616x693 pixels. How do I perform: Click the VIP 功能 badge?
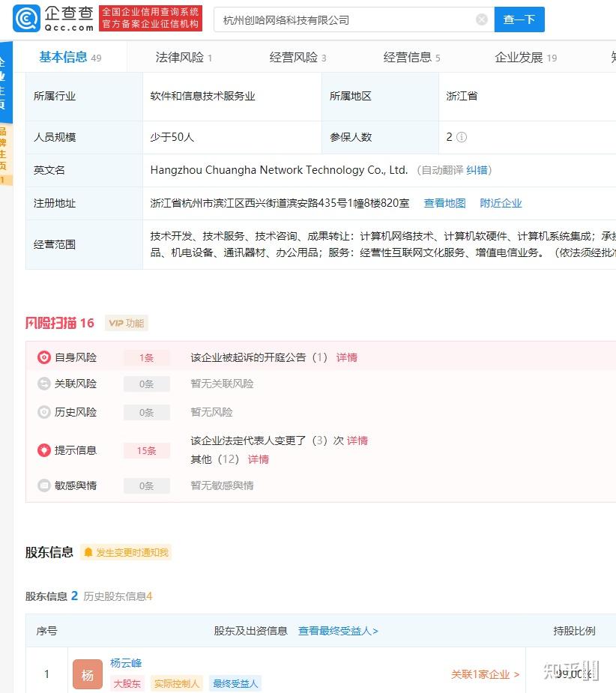[127, 323]
